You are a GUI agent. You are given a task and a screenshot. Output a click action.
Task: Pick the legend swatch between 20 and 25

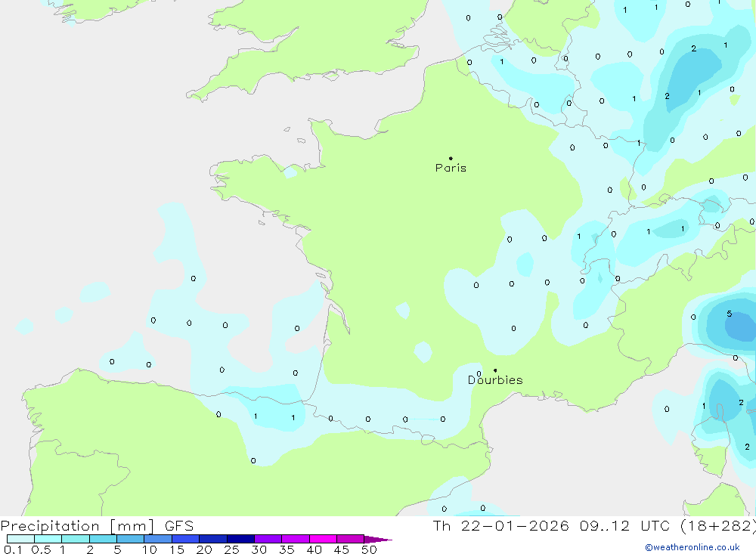pyautogui.click(x=212, y=539)
